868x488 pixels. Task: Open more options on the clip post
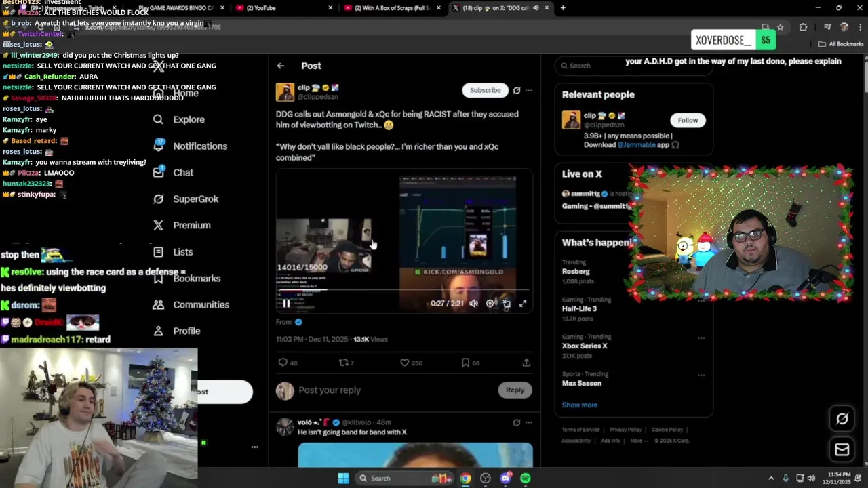pos(529,90)
